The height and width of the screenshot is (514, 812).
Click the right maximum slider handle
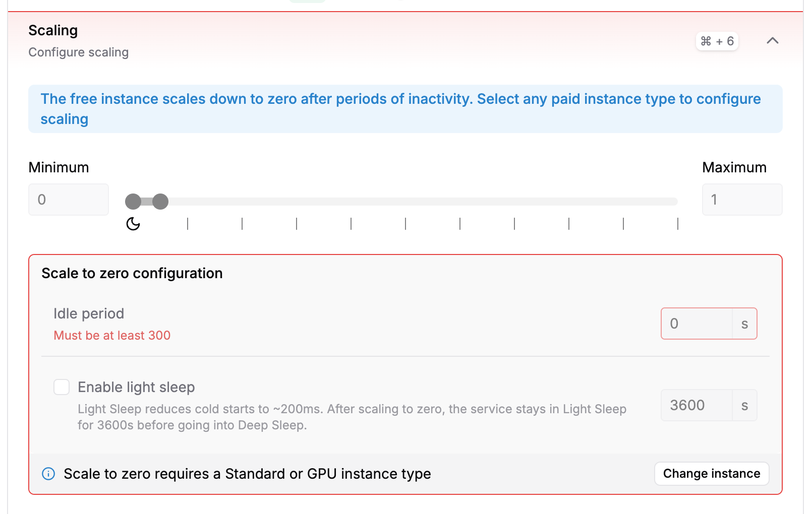[x=160, y=202]
